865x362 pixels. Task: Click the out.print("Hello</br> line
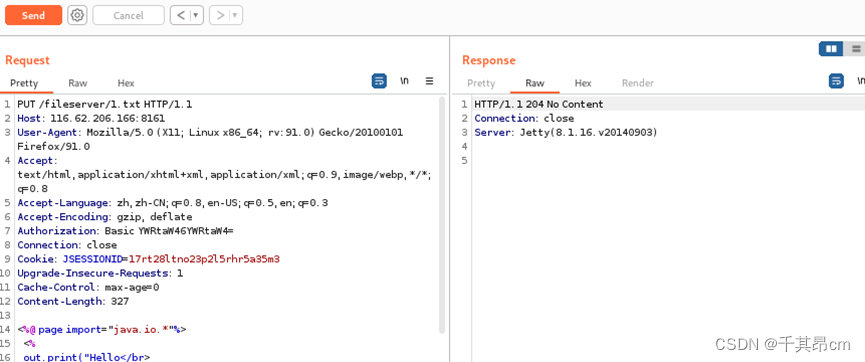[87, 357]
